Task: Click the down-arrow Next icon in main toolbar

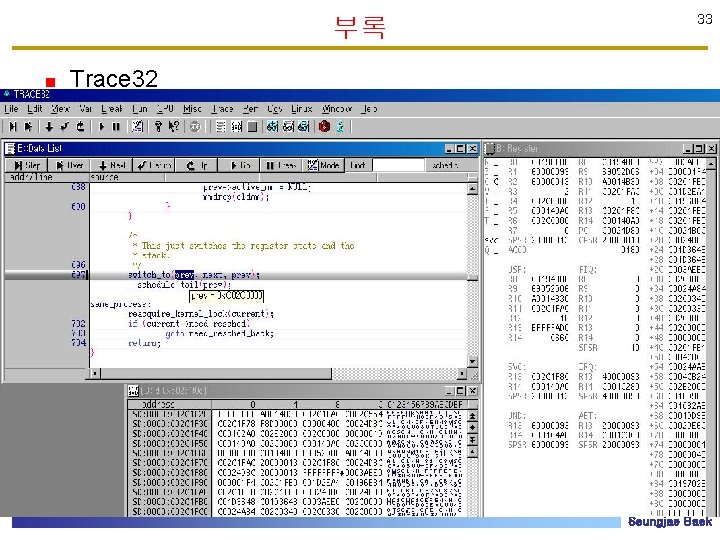Action: point(49,126)
